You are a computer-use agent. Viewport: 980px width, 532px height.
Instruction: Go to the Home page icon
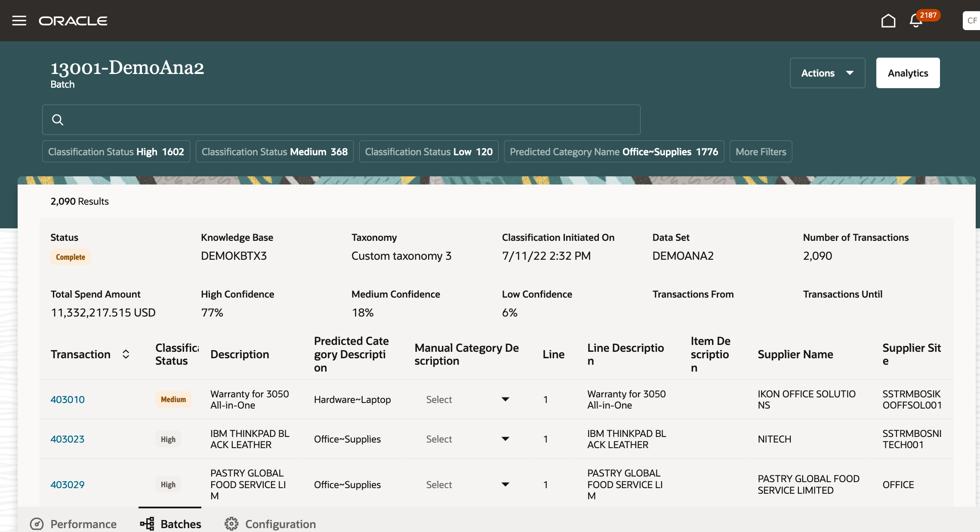point(888,21)
